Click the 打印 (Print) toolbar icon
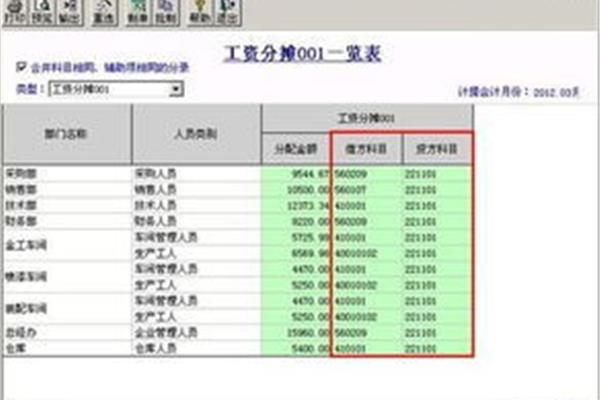Screen dimensions: 600x400 (15, 13)
